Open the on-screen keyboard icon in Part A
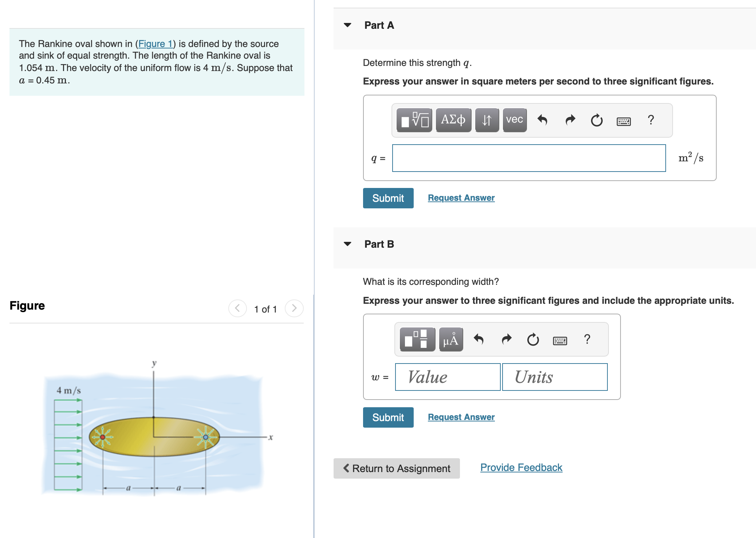This screenshot has height=538, width=756. [623, 119]
